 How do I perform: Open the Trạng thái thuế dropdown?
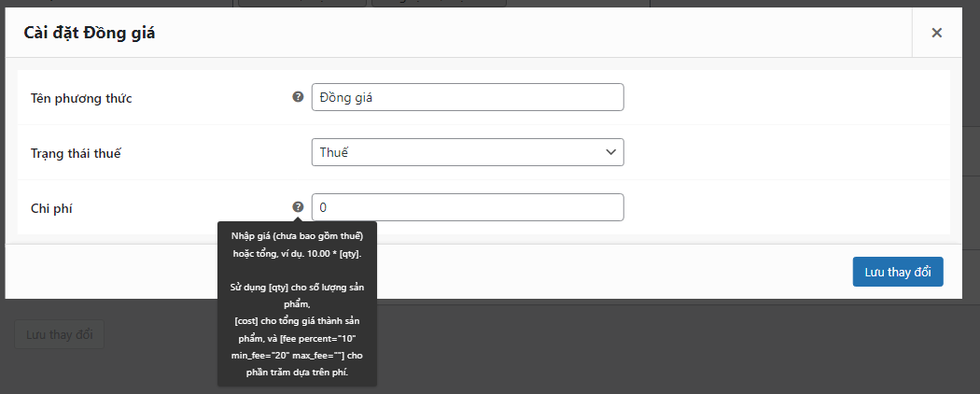coord(467,152)
